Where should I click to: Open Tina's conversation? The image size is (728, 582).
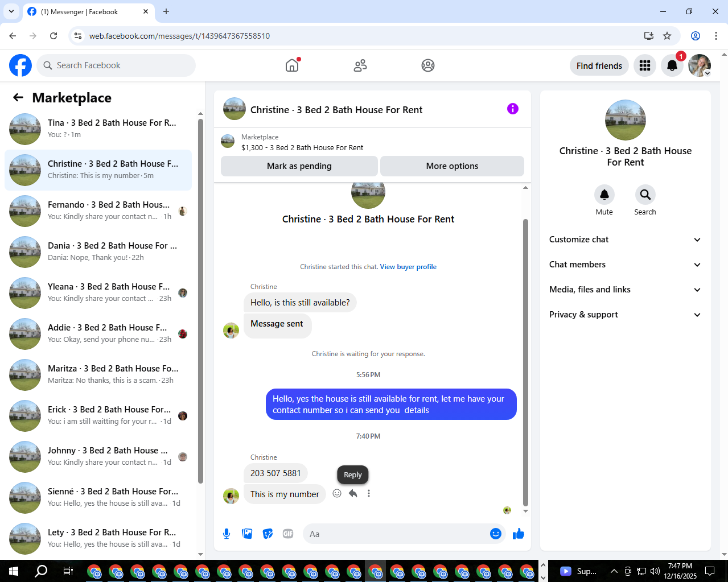(x=98, y=129)
